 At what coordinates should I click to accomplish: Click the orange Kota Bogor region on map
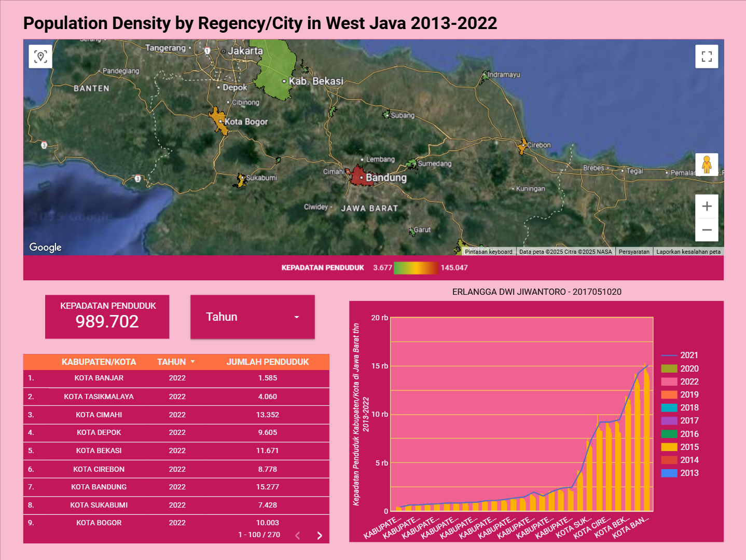[x=218, y=121]
